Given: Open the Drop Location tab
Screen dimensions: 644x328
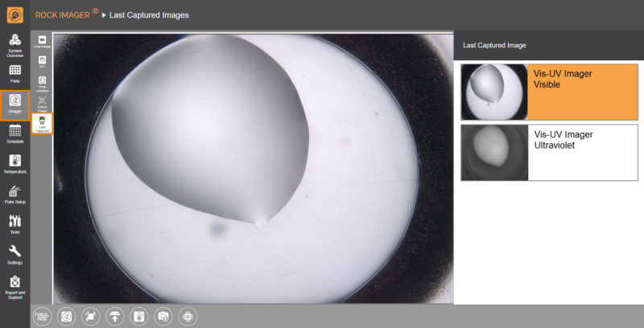Looking at the screenshot, I should (x=42, y=83).
